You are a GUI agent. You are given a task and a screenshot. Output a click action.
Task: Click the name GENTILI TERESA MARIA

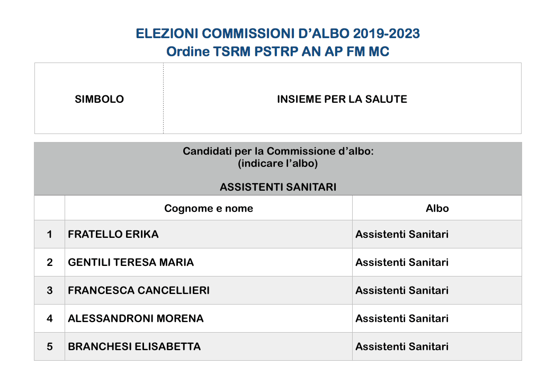click(131, 262)
